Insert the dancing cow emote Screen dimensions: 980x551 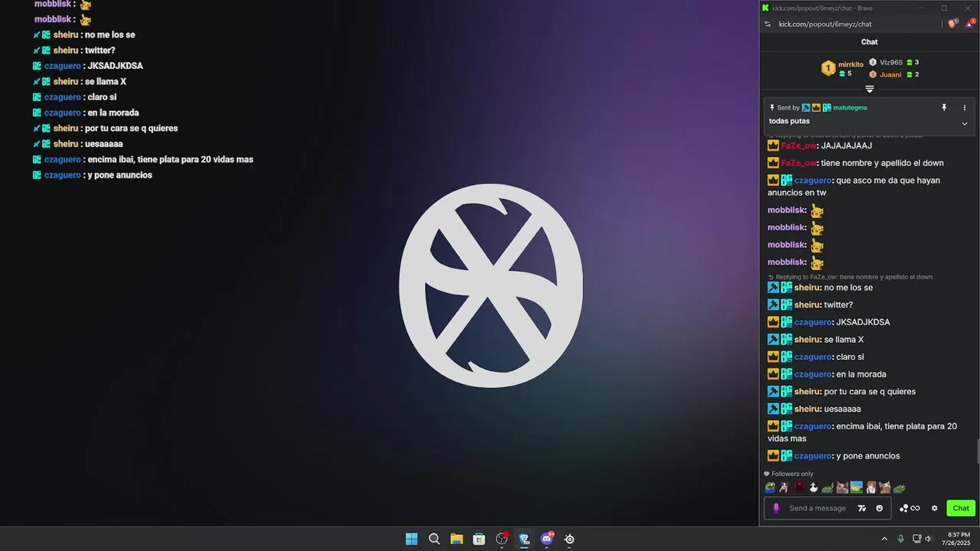tap(784, 487)
